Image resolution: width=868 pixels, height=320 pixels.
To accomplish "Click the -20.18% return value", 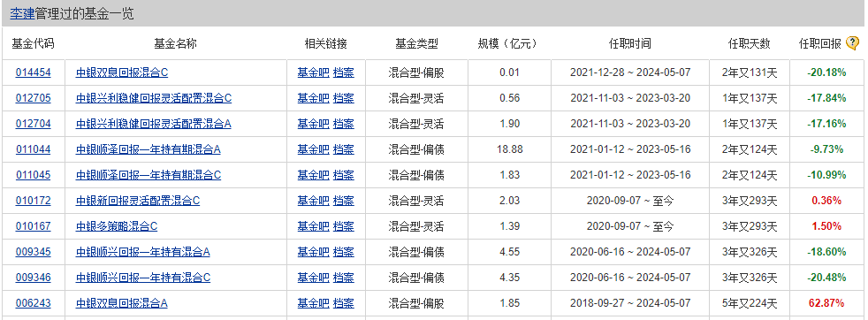I will [826, 72].
